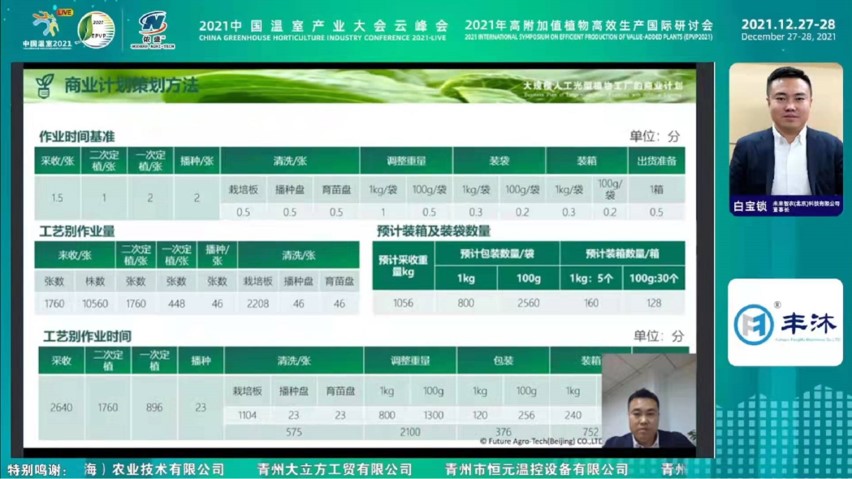Click the 10560 cell in 株数 column

pyautogui.click(x=96, y=302)
